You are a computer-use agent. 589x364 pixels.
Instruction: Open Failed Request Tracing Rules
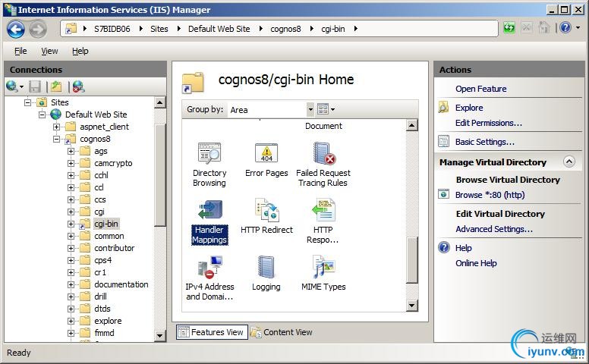pyautogui.click(x=323, y=165)
